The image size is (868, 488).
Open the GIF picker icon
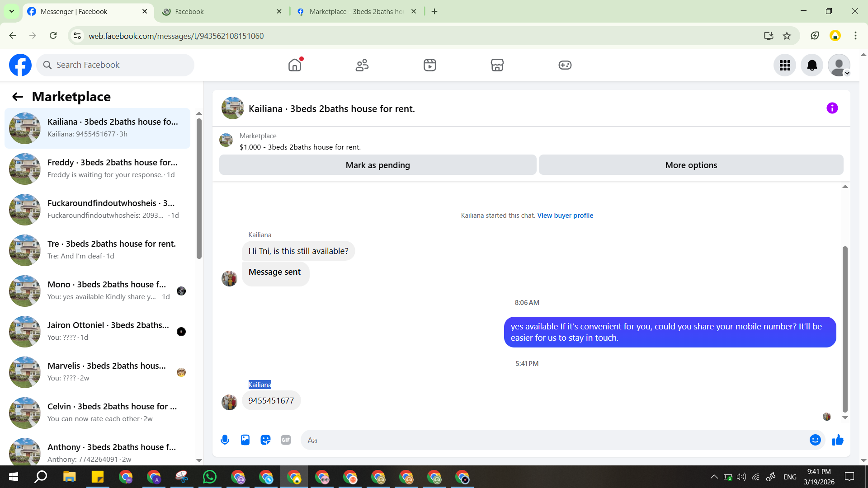(x=286, y=440)
